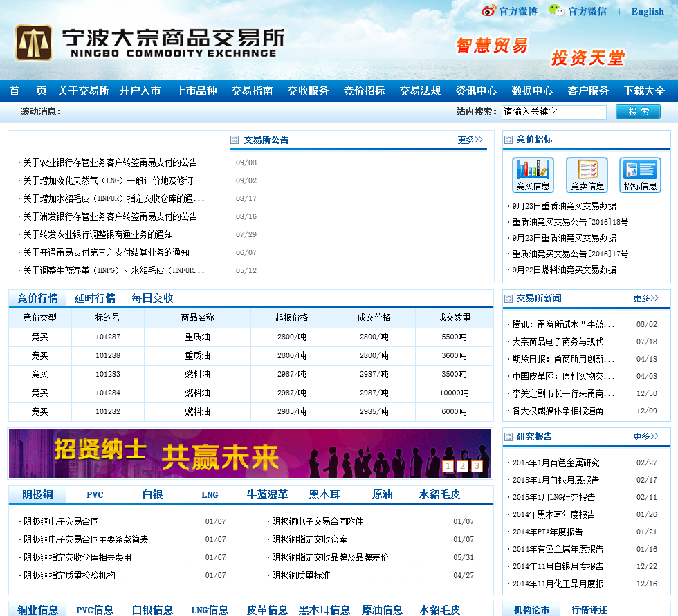Select the 牛蓝湿革 product tab
678x616 pixels.
[267, 494]
